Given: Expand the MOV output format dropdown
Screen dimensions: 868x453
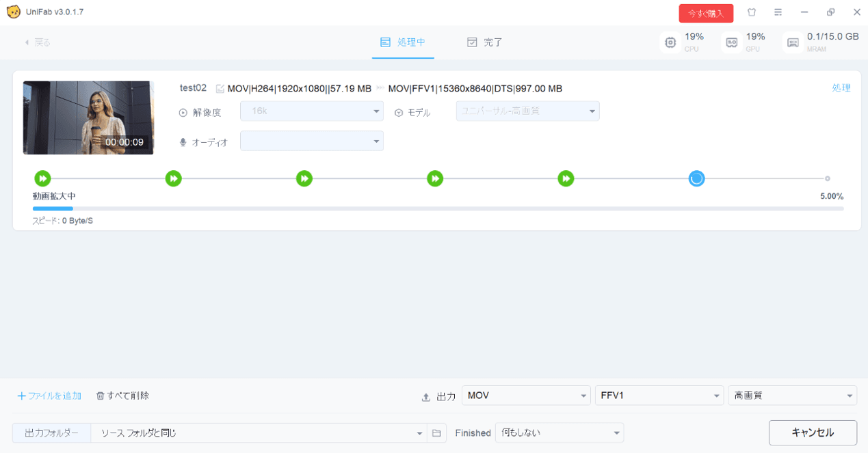Looking at the screenshot, I should click(525, 396).
